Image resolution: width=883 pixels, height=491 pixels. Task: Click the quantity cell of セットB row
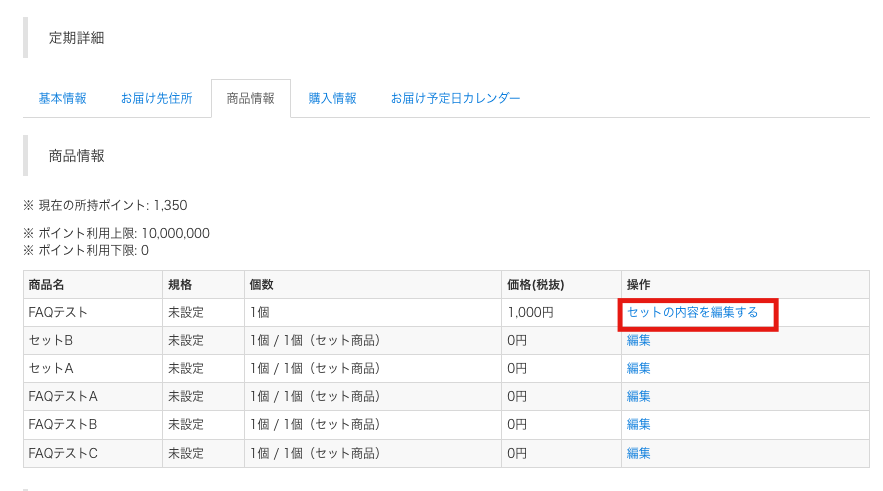pyautogui.click(x=373, y=340)
